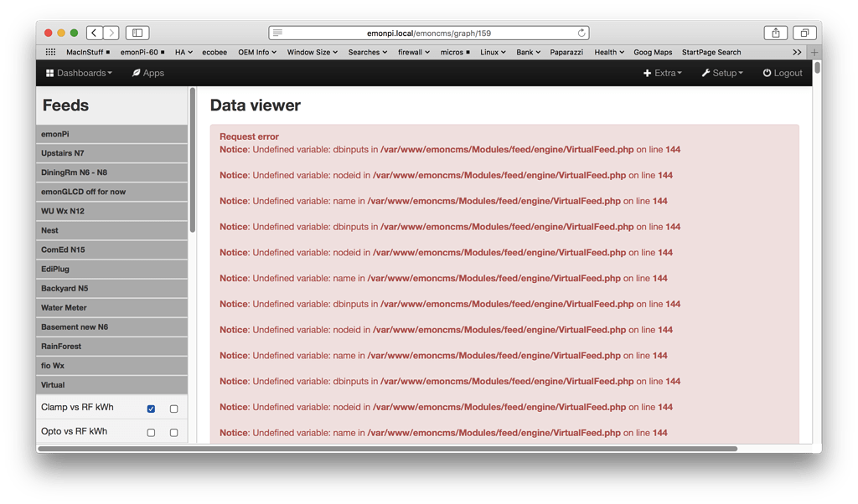Viewport: 858px width, 504px height.
Task: Expand the Health bookmark dropdown
Action: click(609, 52)
